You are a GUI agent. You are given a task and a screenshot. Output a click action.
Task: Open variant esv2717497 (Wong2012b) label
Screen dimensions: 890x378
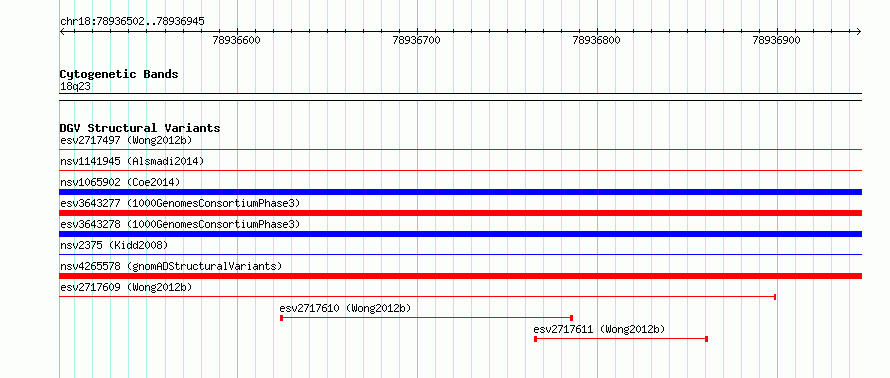(127, 140)
